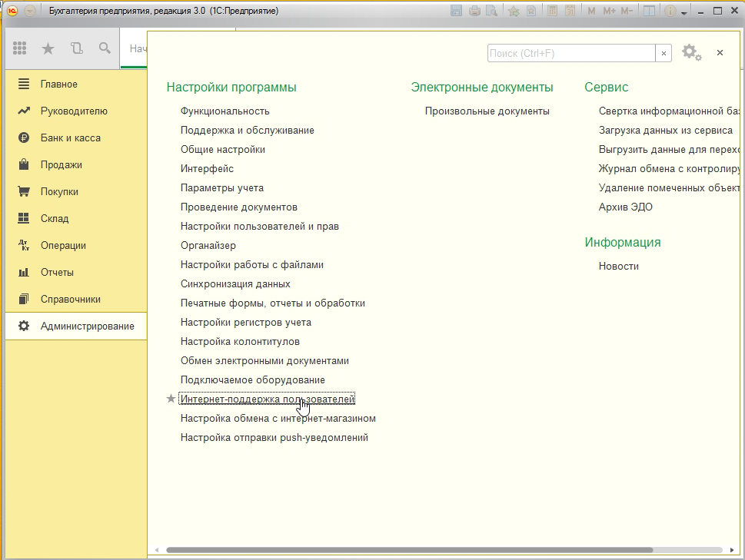Screen dimensions: 745x560
Task: Open the Руководителю section
Action: click(x=76, y=111)
